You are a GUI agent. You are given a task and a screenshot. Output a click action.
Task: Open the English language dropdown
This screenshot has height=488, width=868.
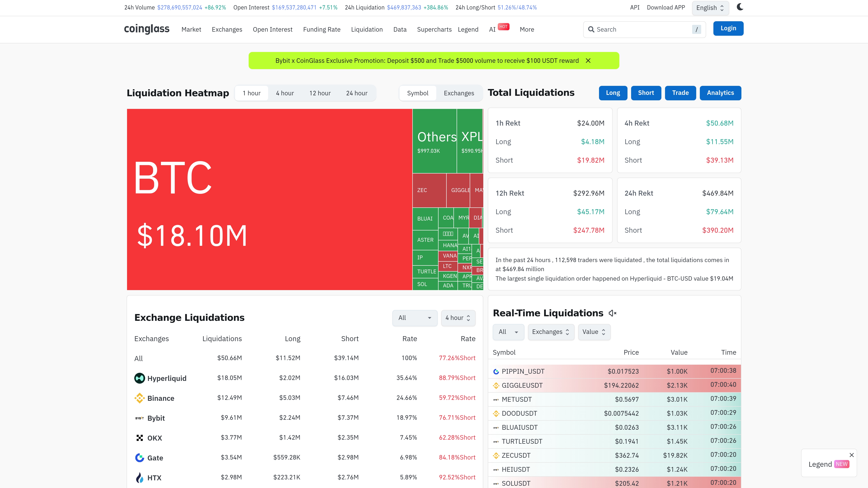pyautogui.click(x=710, y=8)
